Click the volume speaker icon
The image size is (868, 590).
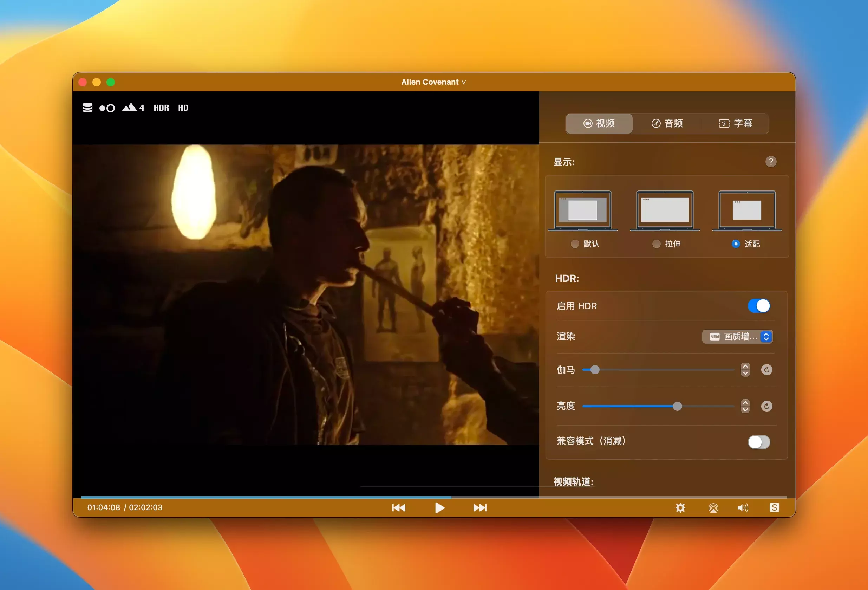point(743,507)
